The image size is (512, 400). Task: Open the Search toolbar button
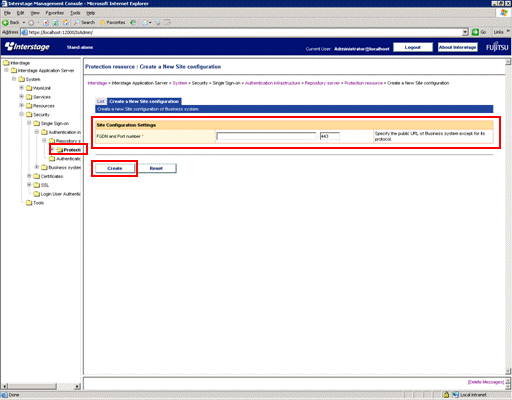pyautogui.click(x=84, y=22)
